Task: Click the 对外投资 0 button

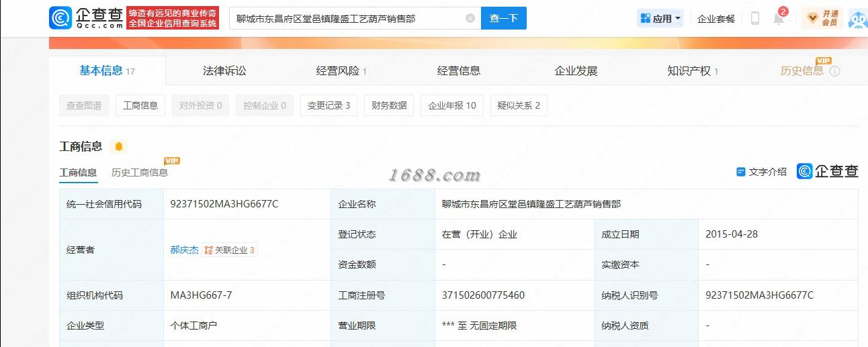Action: [200, 105]
